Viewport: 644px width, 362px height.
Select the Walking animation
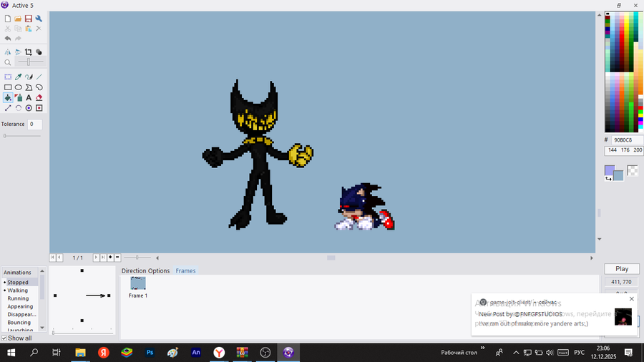point(18,290)
